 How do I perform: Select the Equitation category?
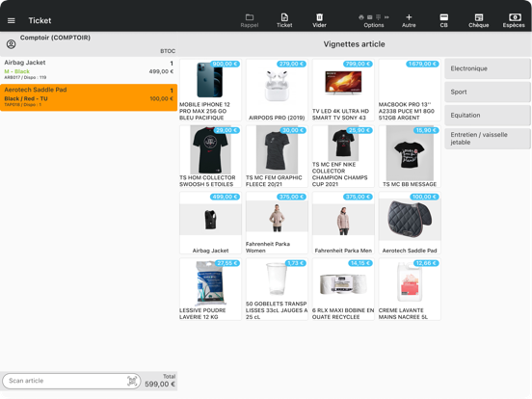coord(488,116)
